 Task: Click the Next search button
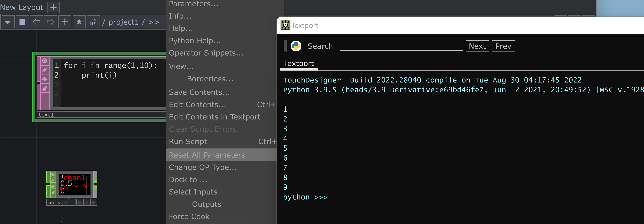477,46
